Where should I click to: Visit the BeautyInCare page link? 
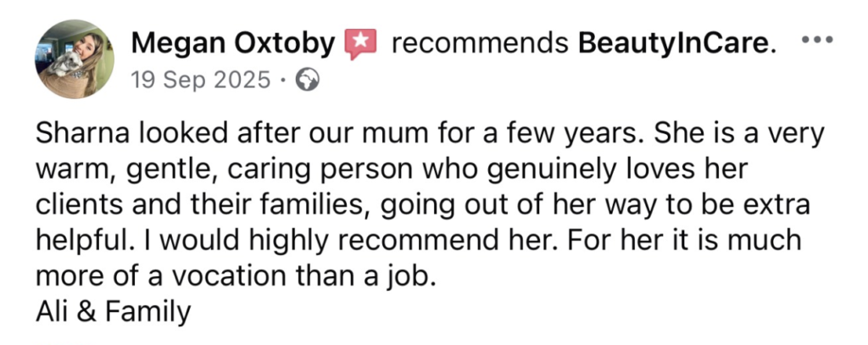[x=687, y=42]
